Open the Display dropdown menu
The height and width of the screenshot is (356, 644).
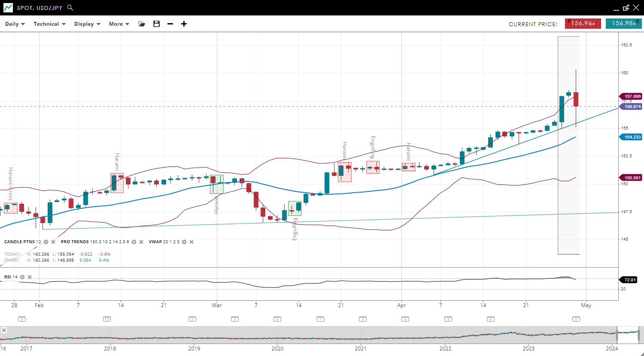(x=87, y=24)
